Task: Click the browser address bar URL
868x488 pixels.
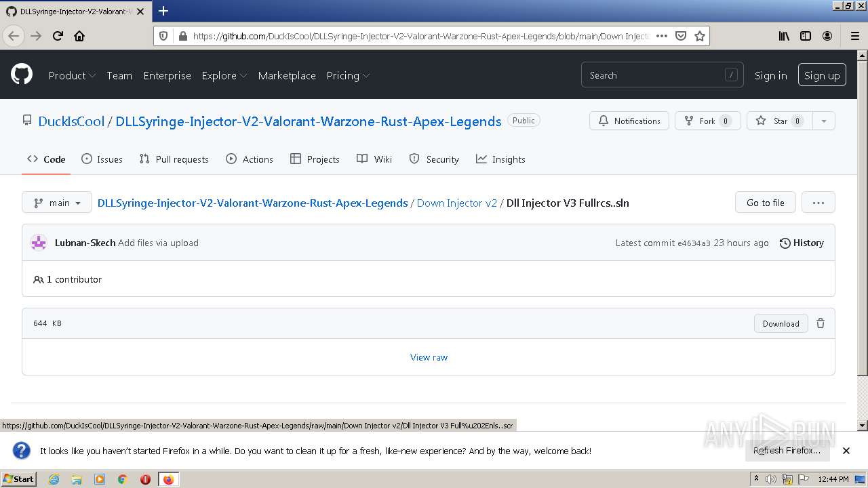Action: click(x=420, y=36)
